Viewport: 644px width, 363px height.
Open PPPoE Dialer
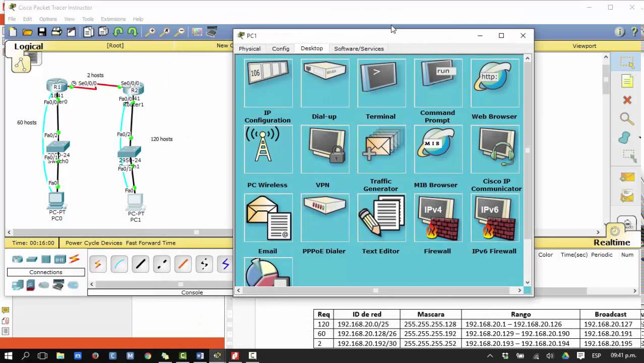[x=325, y=218]
